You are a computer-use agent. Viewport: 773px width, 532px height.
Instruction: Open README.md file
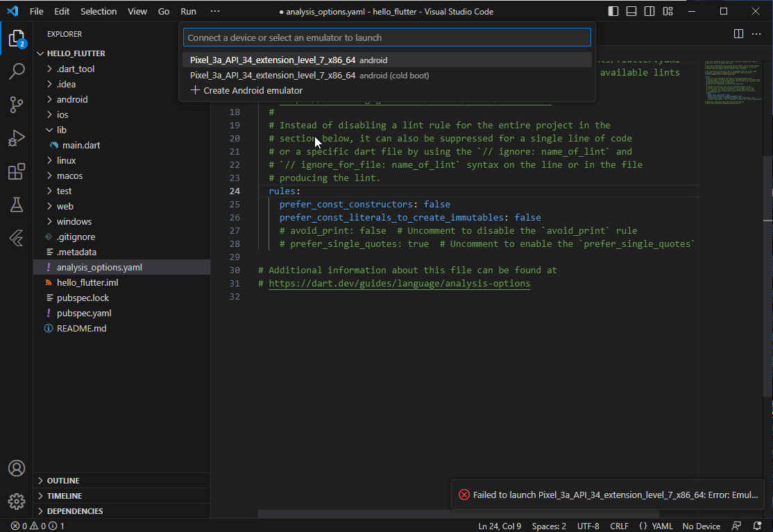[x=121, y=329]
